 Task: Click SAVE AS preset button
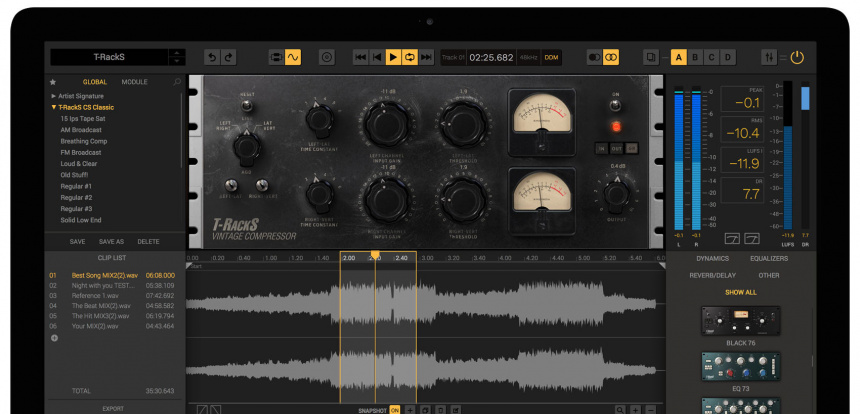(111, 242)
